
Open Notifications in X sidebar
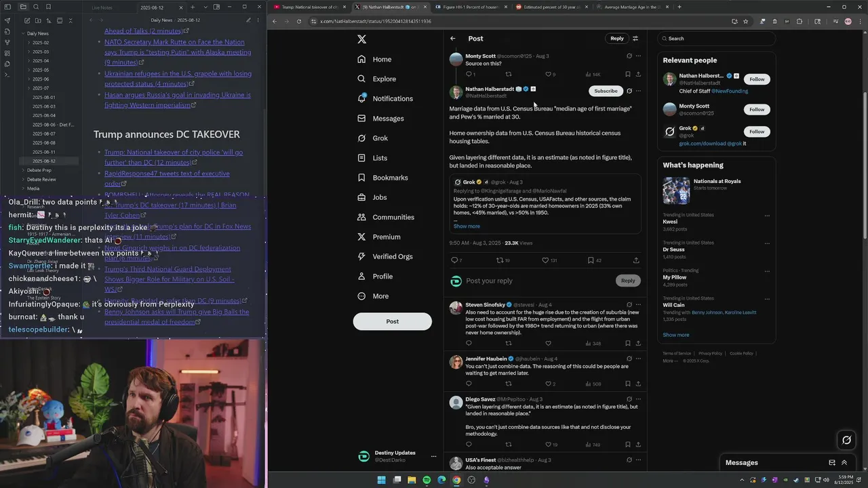click(x=385, y=98)
